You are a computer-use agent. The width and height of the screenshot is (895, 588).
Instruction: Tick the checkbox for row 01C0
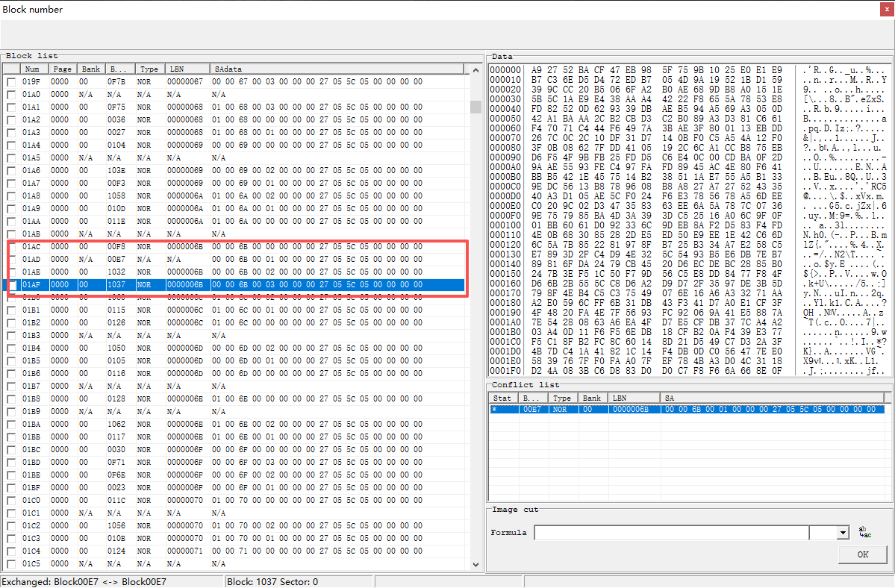click(11, 500)
